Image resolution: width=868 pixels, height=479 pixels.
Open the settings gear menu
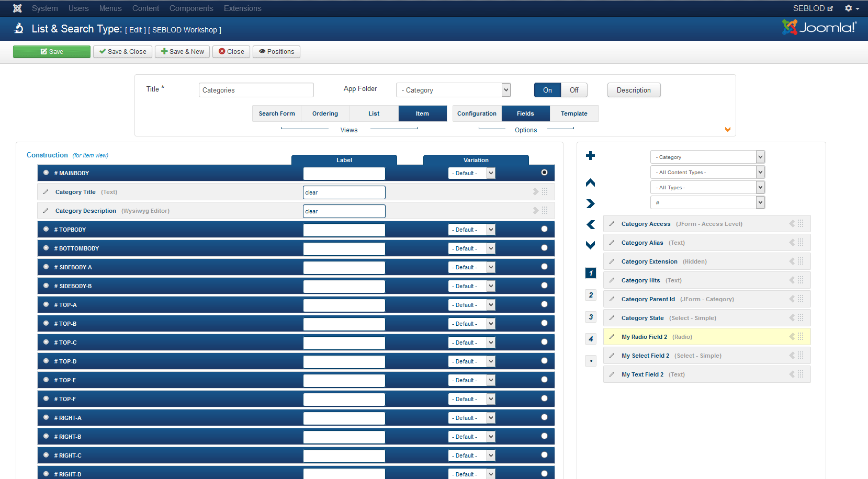(852, 8)
